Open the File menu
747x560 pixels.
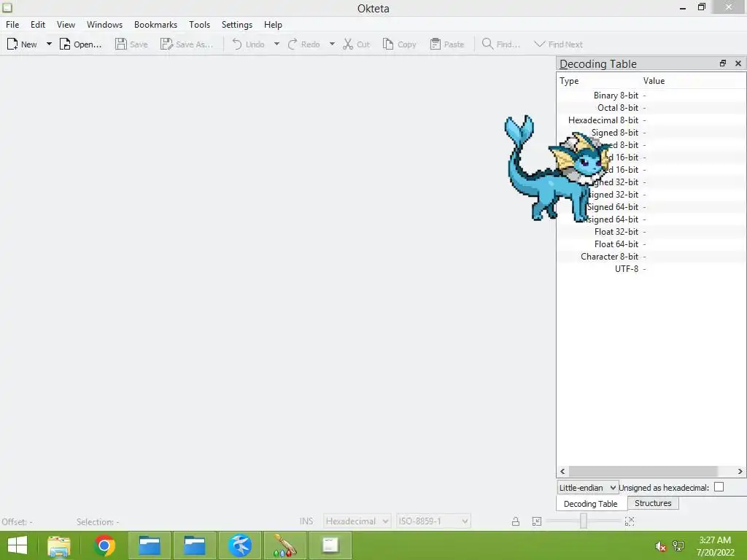tap(12, 25)
